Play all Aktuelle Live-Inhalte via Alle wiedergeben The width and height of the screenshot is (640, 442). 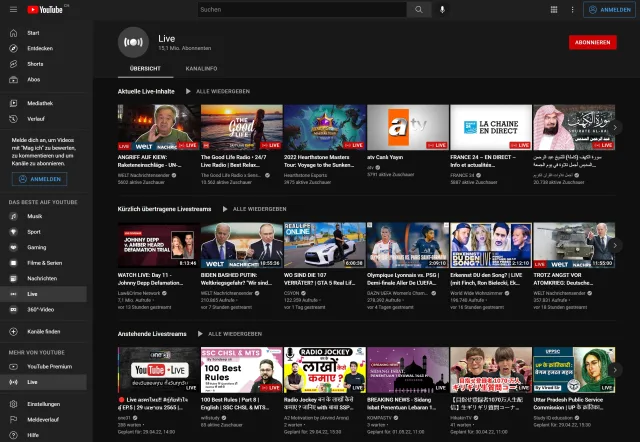[222, 91]
